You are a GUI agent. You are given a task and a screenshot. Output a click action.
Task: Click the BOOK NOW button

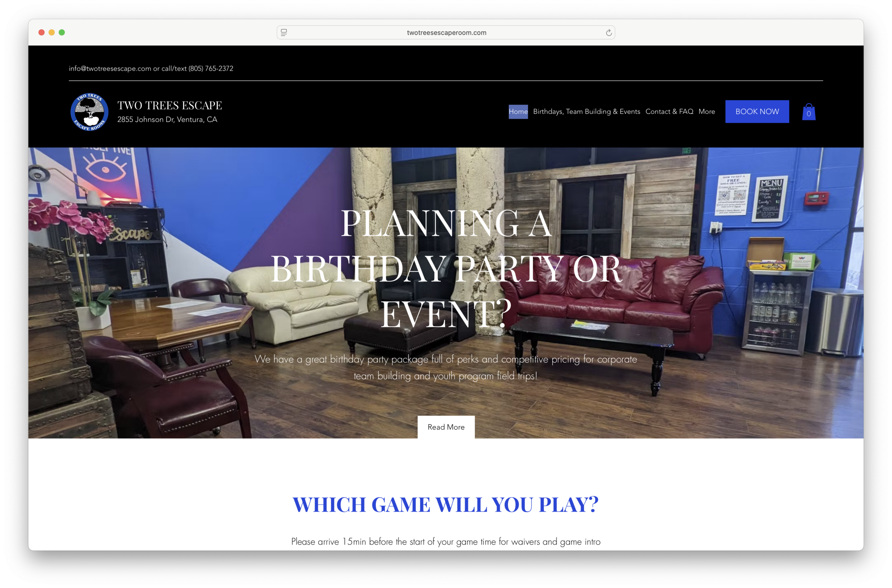pos(757,112)
